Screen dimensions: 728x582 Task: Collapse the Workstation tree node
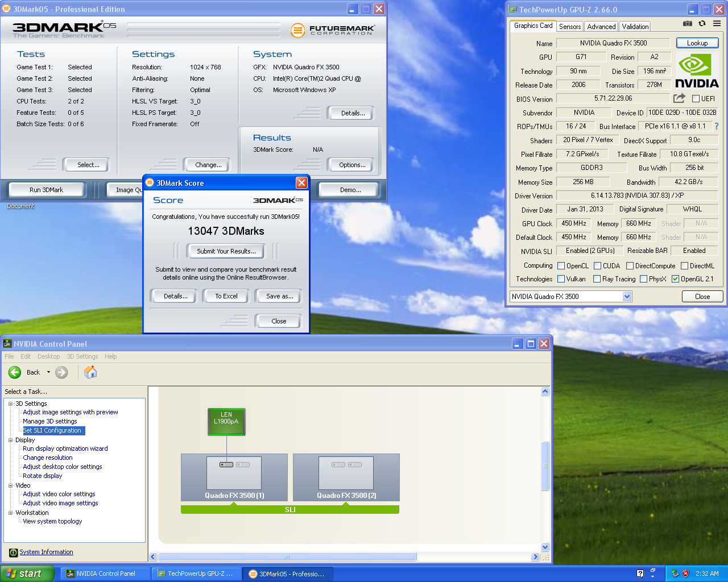click(10, 513)
